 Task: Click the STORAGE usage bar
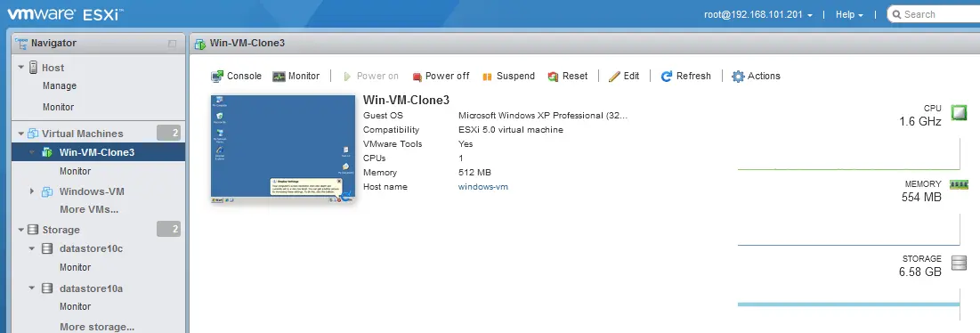[x=849, y=305]
